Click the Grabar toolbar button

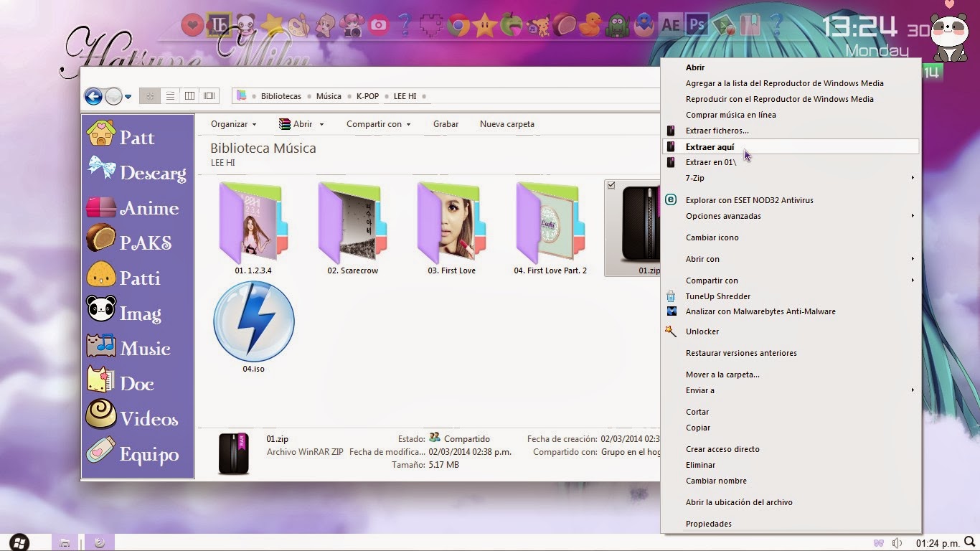(x=446, y=124)
